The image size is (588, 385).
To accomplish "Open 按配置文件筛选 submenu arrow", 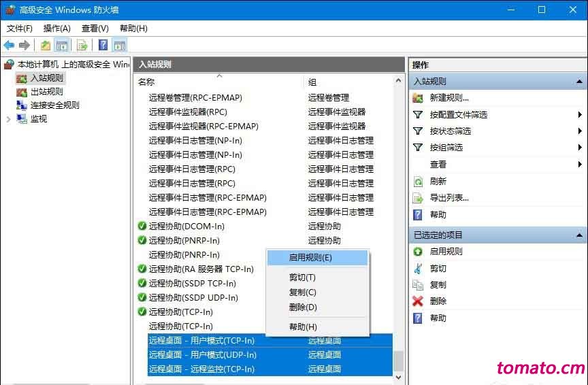I will (580, 115).
